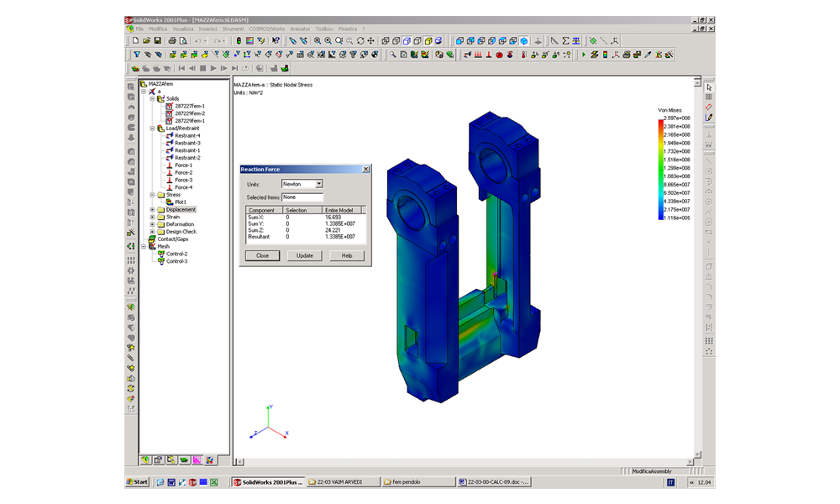
Task: Open the Units dropdown showing Newton
Action: [318, 184]
